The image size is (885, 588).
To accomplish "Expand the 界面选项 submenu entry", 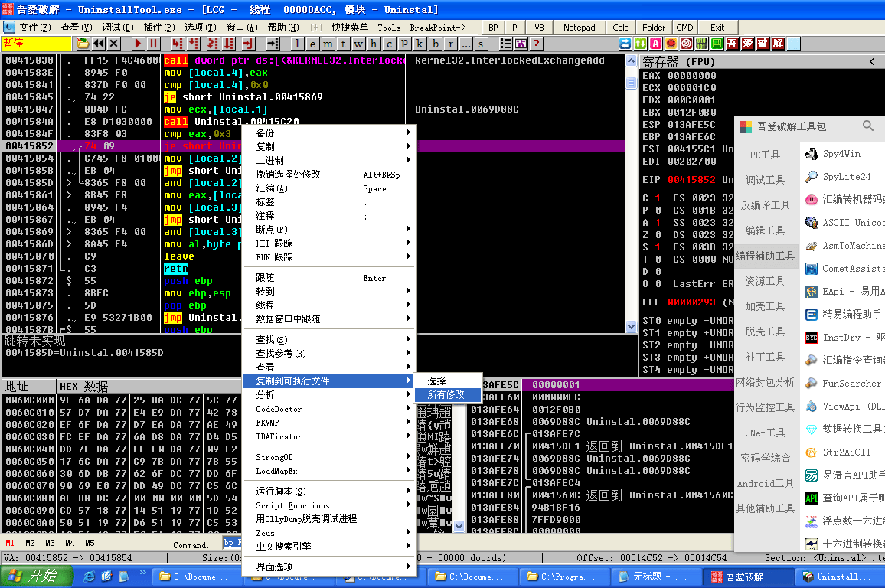I will 329,567.
